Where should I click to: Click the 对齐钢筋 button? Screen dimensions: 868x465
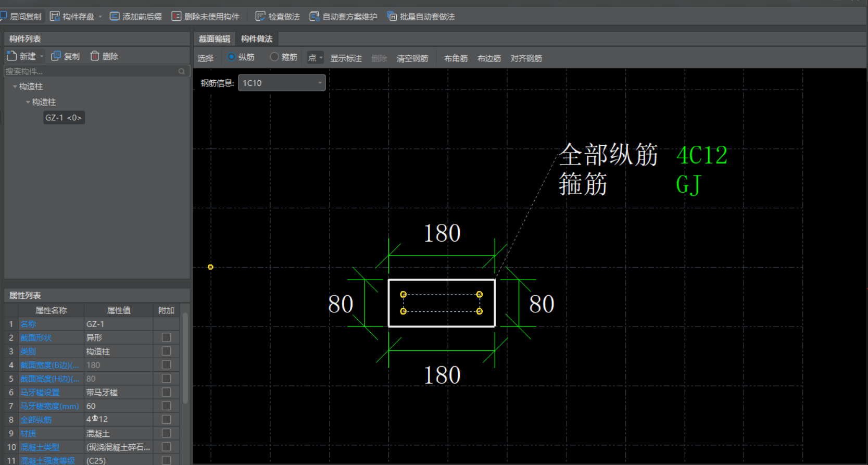click(526, 58)
